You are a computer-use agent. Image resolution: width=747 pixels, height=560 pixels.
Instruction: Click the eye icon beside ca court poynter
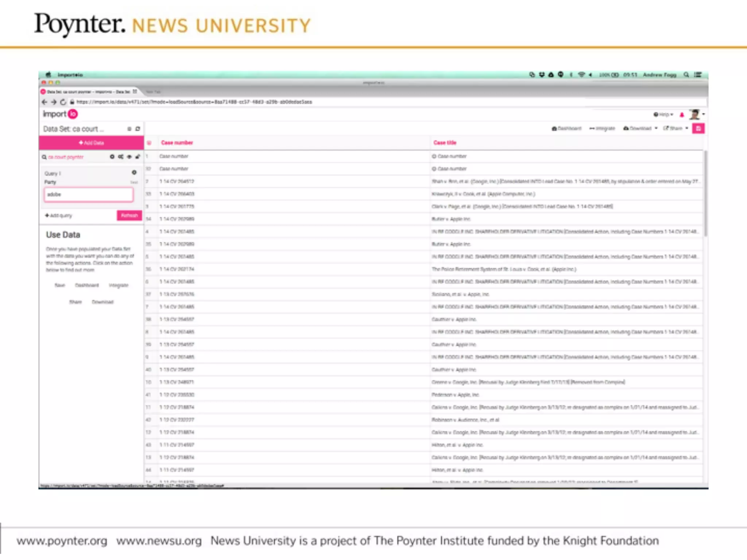tap(129, 157)
